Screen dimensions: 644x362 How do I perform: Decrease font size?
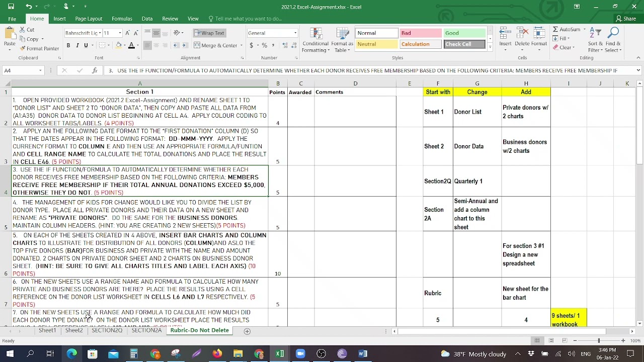pyautogui.click(x=136, y=33)
